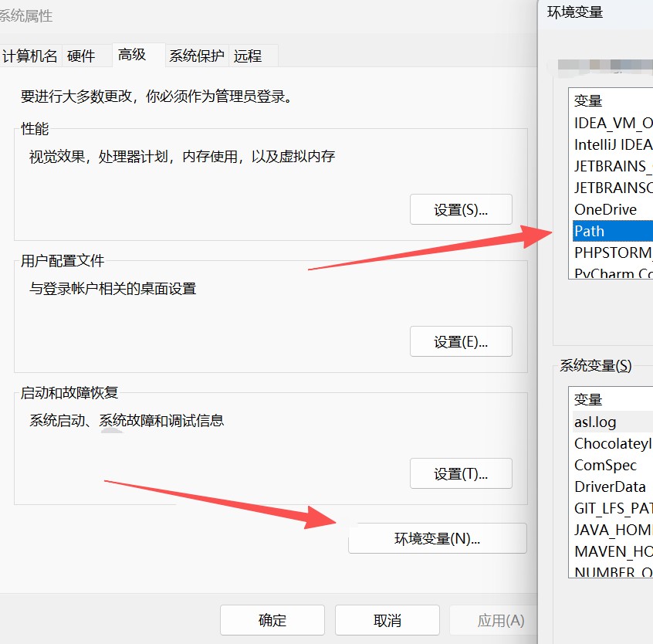Switch to the 系统保护 tab
The width and height of the screenshot is (653, 644).
point(197,56)
